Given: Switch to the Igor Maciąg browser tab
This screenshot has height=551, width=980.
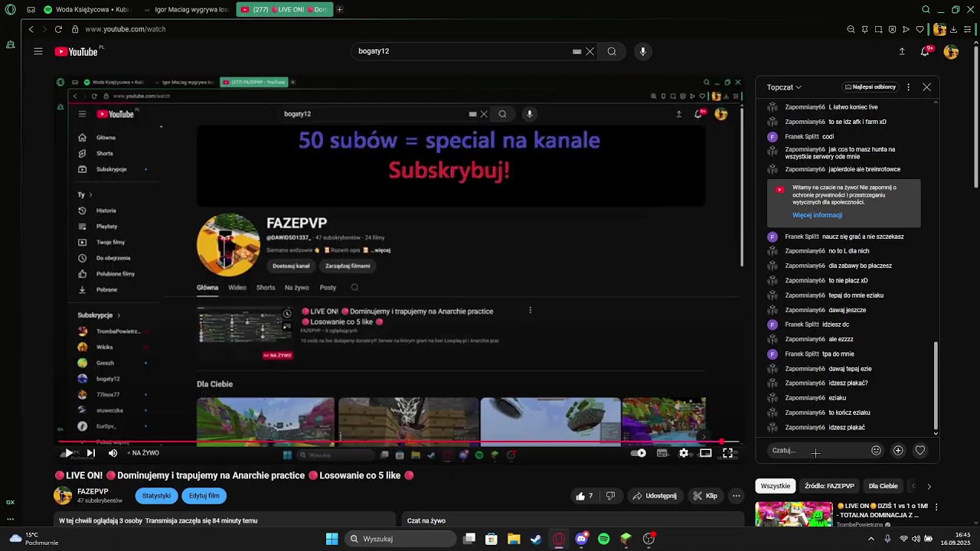Looking at the screenshot, I should (x=187, y=10).
